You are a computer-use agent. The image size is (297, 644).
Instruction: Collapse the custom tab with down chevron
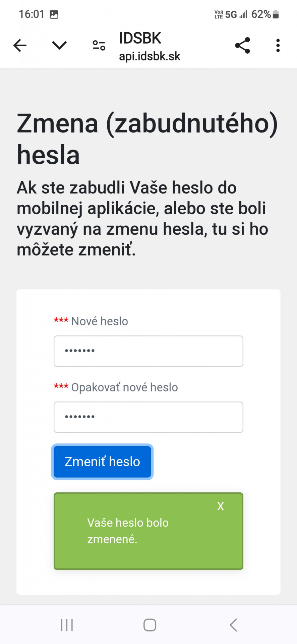point(59,45)
